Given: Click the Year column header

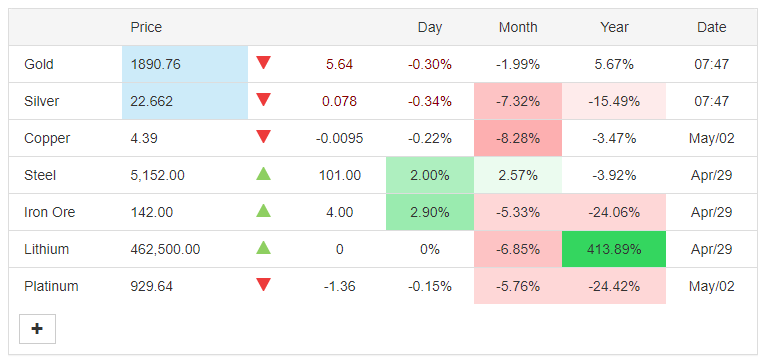Looking at the screenshot, I should (x=614, y=27).
